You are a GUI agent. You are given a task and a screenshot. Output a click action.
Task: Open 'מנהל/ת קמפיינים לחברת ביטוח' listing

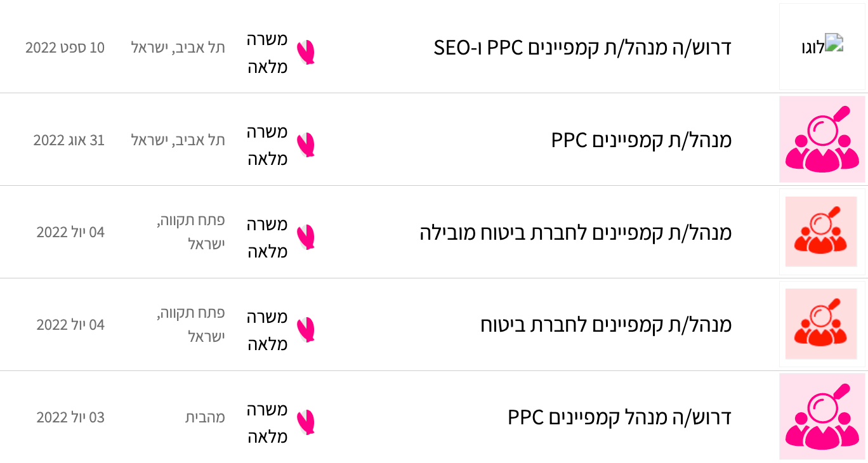click(606, 325)
